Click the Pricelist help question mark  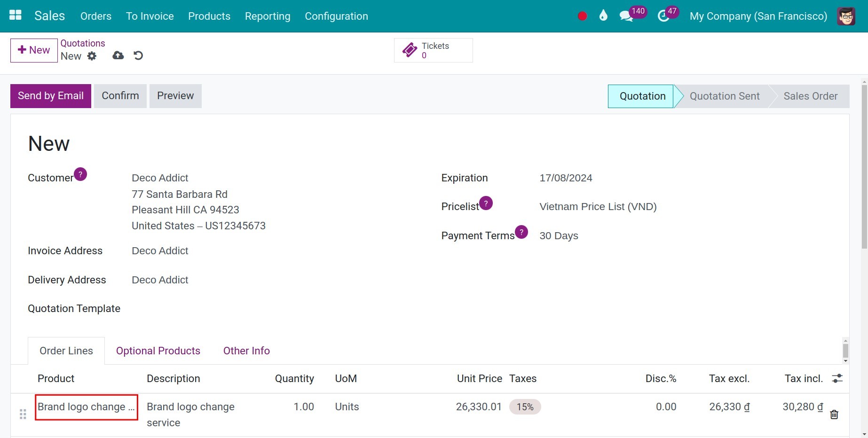tap(486, 203)
